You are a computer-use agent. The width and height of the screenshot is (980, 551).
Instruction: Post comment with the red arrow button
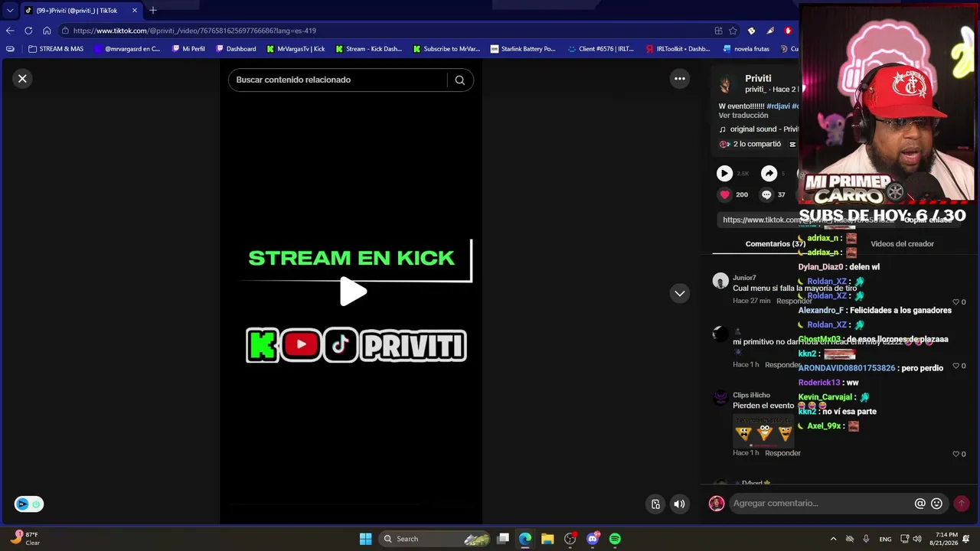(961, 504)
